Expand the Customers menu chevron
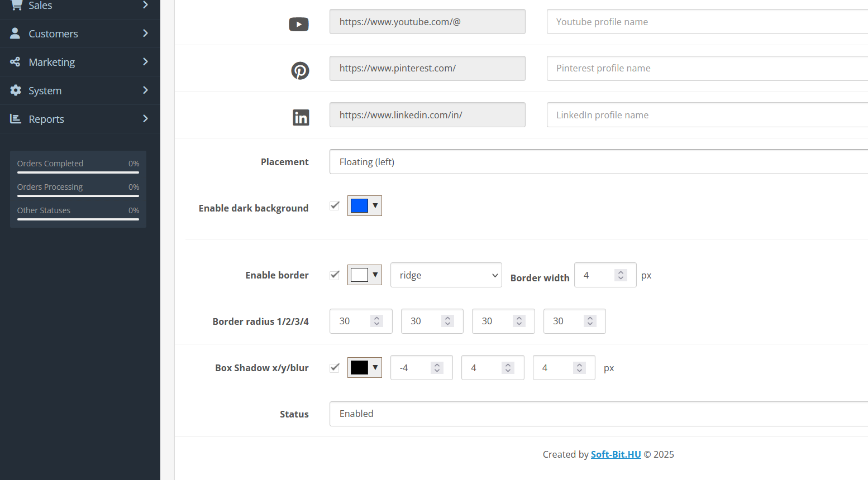Image resolution: width=868 pixels, height=480 pixels. [145, 33]
